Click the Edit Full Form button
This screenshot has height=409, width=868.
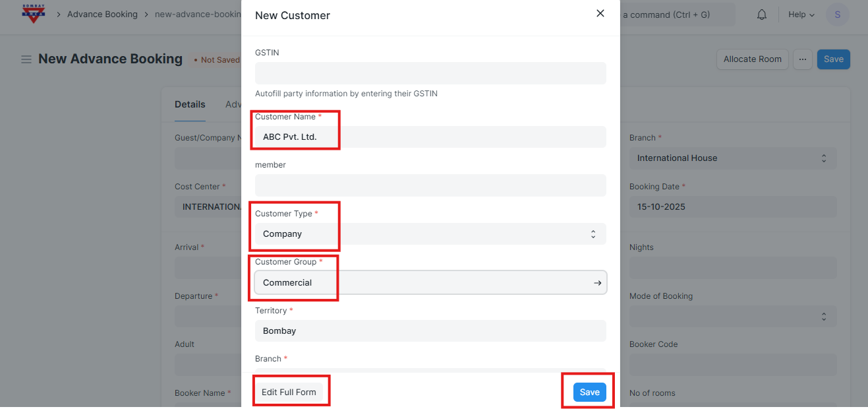tap(289, 392)
